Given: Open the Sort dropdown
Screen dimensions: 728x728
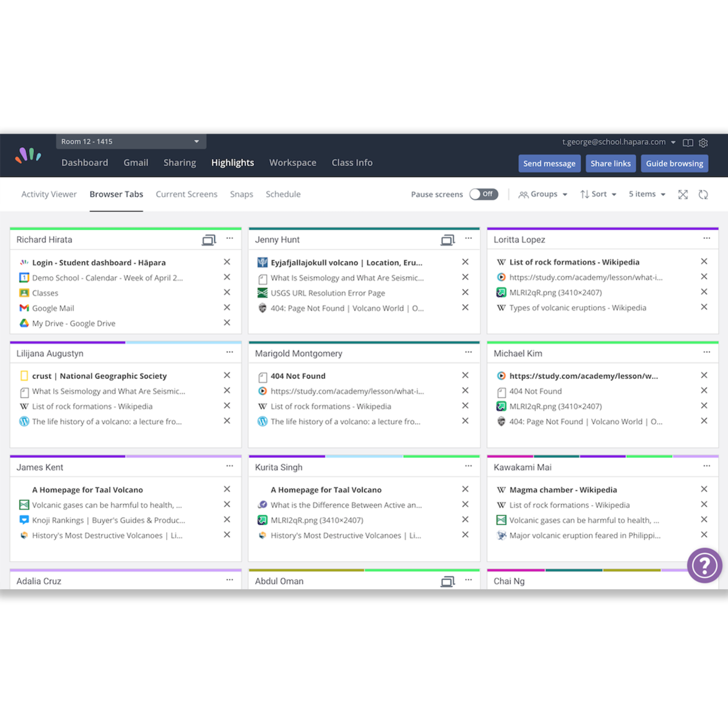Looking at the screenshot, I should [598, 194].
